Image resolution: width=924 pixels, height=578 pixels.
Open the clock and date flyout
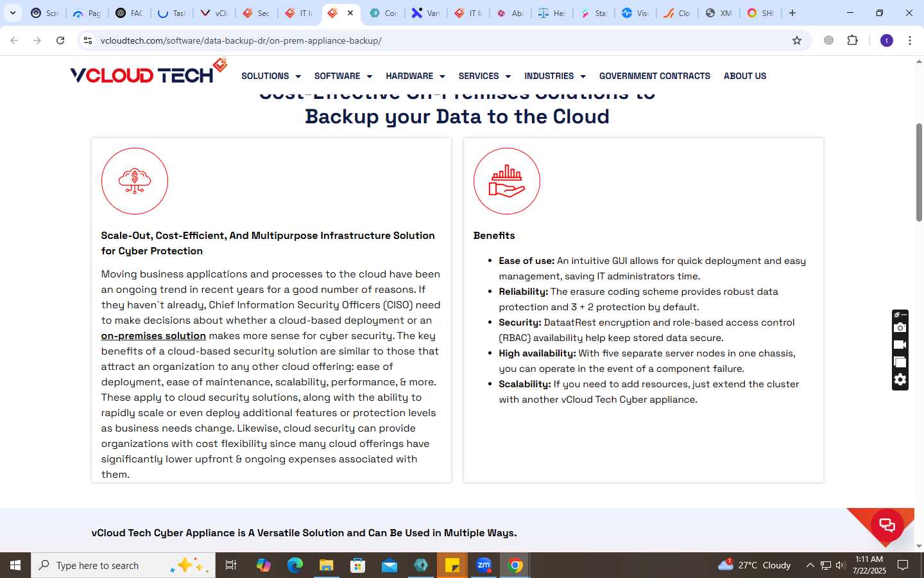click(869, 565)
